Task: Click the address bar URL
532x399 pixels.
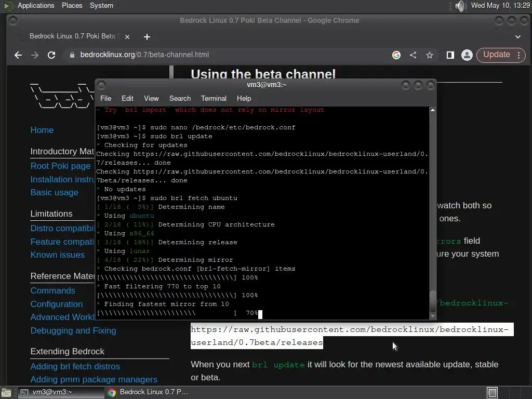Action: 144,55
